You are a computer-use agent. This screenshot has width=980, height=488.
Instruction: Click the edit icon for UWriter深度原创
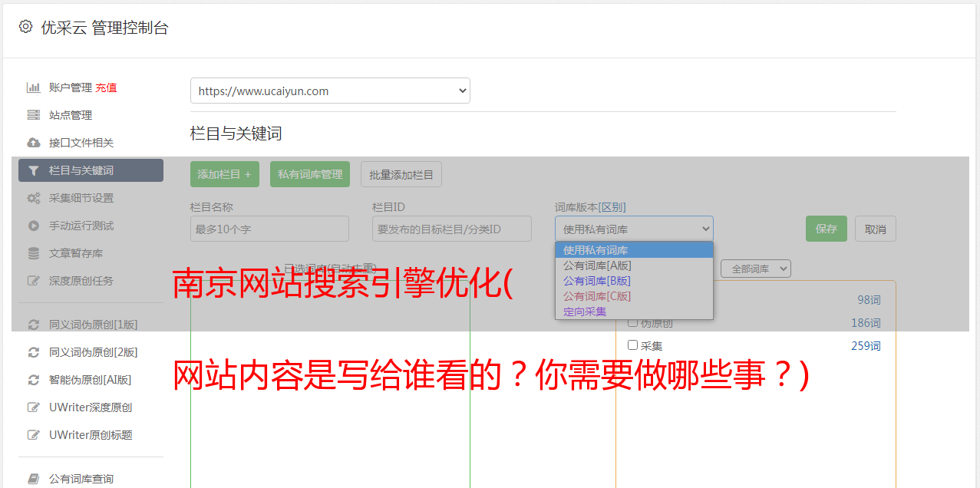tap(33, 407)
